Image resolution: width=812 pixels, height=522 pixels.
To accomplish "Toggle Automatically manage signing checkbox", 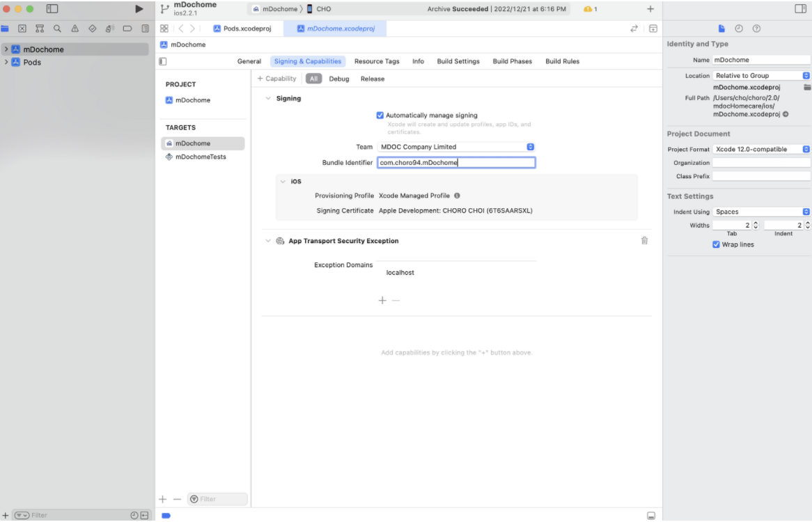I will pos(380,116).
